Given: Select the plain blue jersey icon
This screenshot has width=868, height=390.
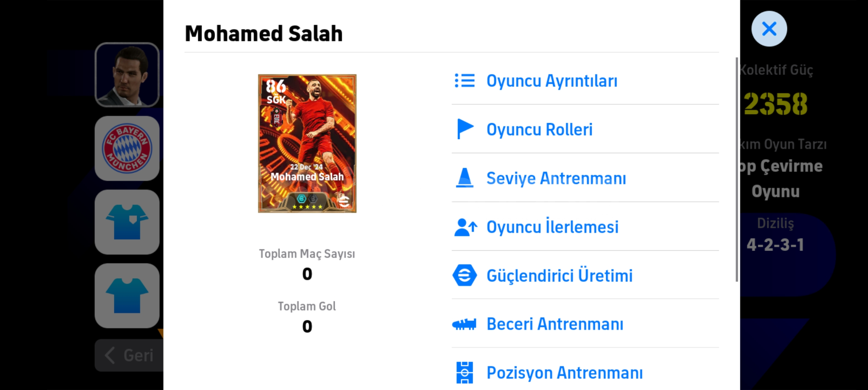Looking at the screenshot, I should 127,296.
